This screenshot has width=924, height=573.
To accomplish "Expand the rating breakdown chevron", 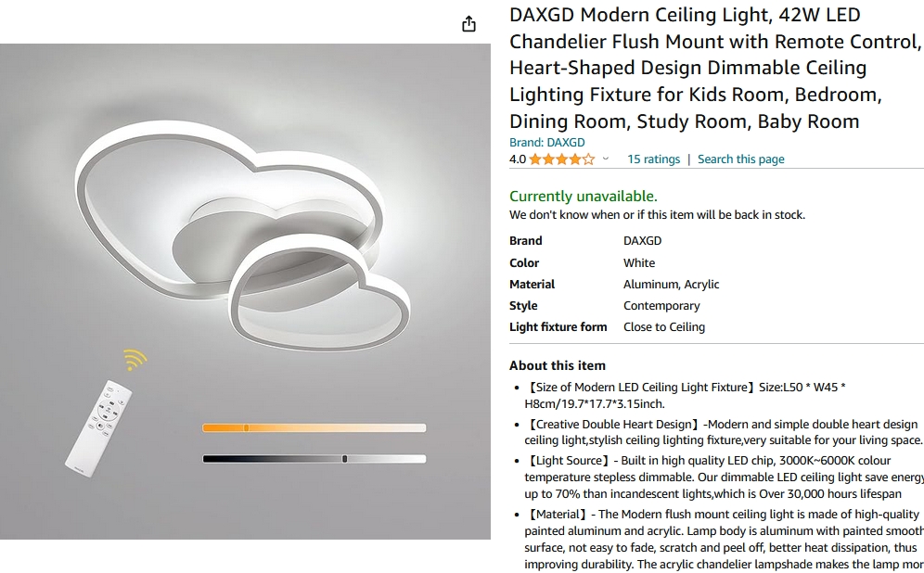I will coord(605,159).
